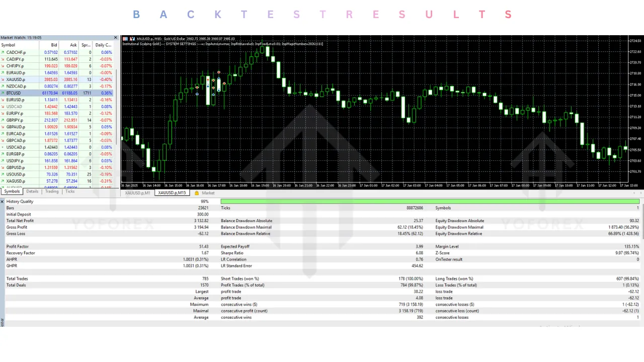Open the Ticks tab in Market Watch
This screenshot has height=362, width=644.
point(70,192)
